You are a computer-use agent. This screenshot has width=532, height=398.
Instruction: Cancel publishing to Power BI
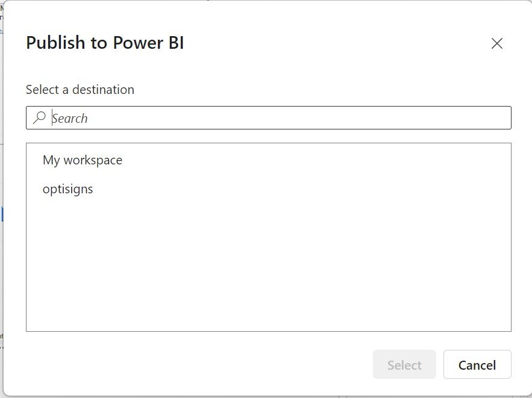click(x=477, y=364)
